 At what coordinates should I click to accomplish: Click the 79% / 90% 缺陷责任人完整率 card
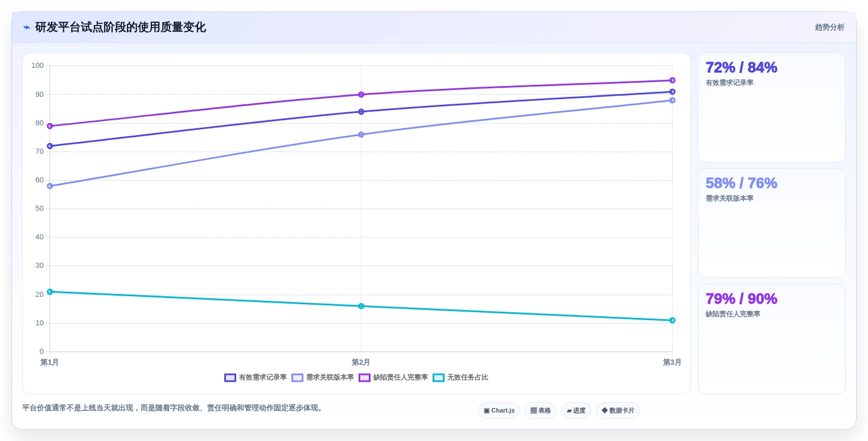pos(771,339)
